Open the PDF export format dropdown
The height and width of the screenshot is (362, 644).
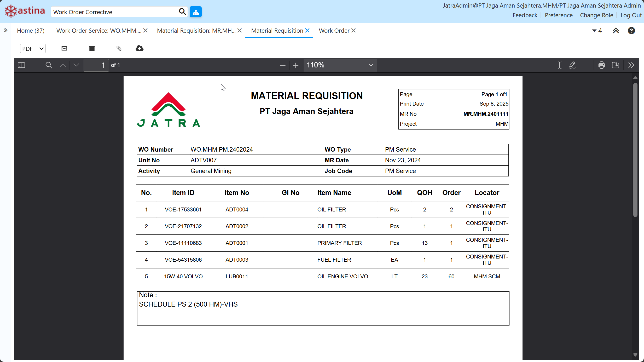coord(33,49)
